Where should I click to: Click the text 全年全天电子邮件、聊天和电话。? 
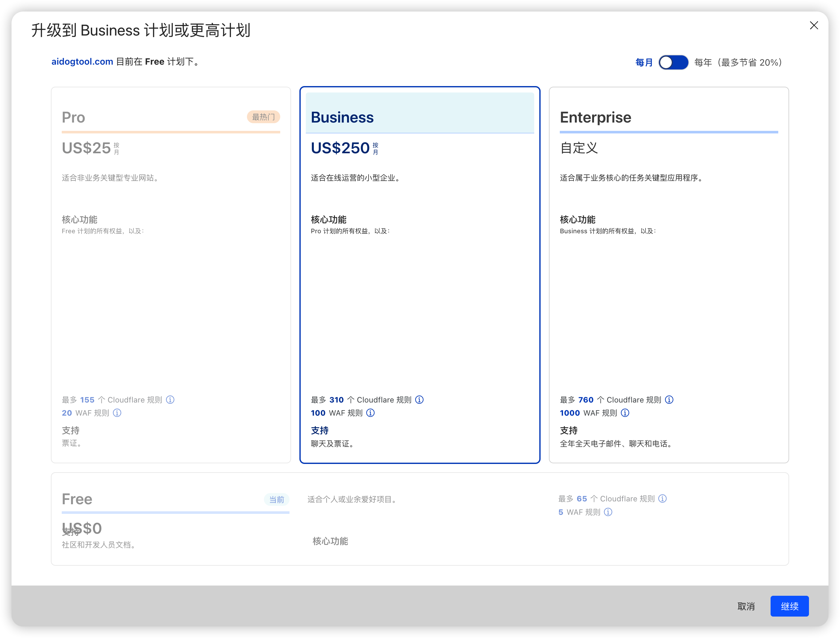point(617,443)
